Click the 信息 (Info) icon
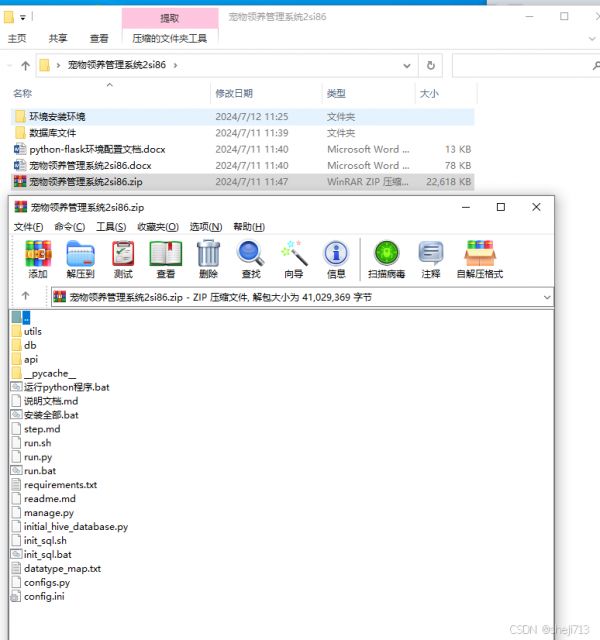Viewport: 600px width, 640px height. pos(336,253)
